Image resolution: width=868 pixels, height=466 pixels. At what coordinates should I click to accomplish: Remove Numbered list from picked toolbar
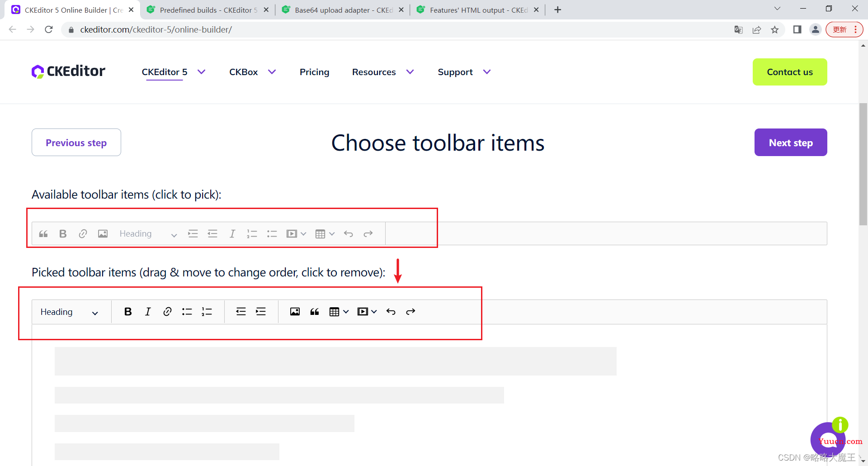click(207, 312)
